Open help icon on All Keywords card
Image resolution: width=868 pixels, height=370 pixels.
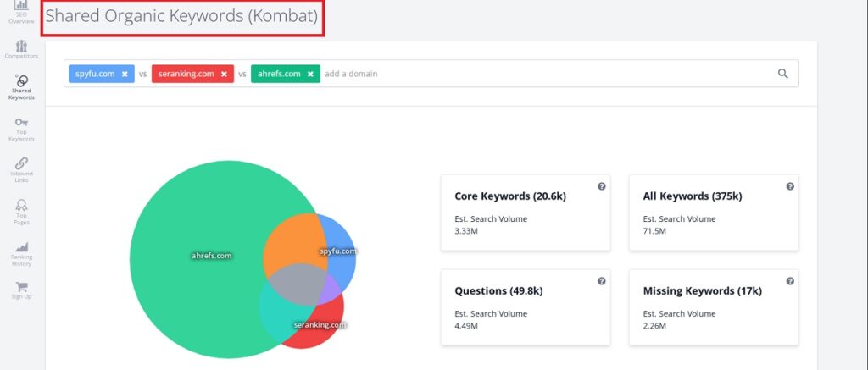click(x=790, y=186)
